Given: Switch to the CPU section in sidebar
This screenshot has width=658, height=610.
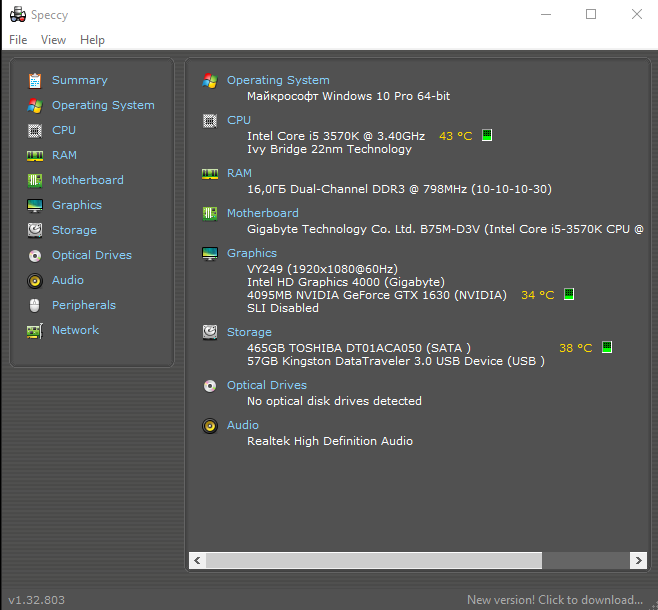Looking at the screenshot, I should pos(64,130).
